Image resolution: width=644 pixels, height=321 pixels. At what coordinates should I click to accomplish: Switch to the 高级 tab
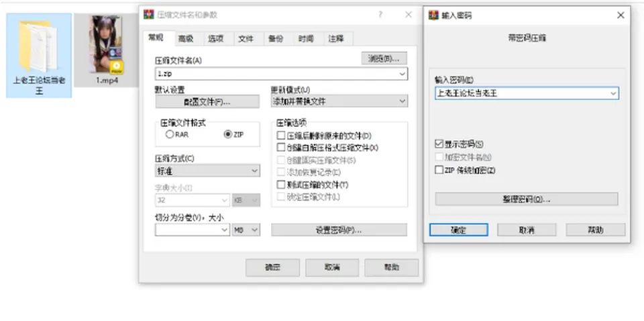point(186,39)
